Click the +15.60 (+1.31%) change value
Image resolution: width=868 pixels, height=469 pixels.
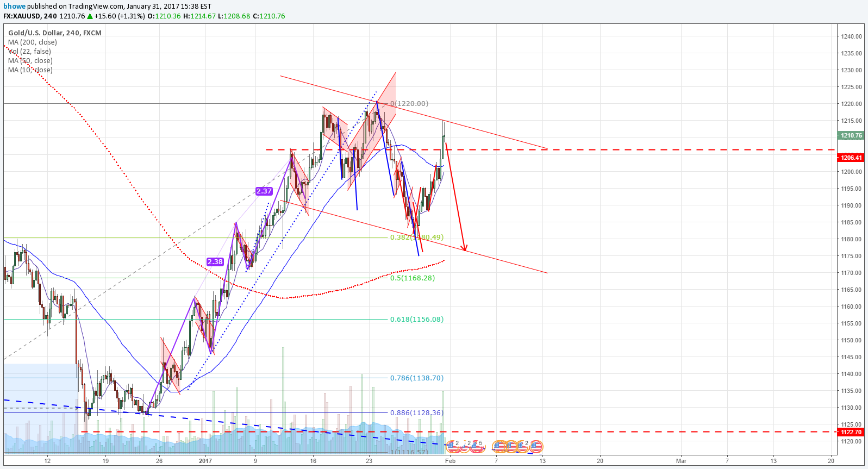coord(120,16)
